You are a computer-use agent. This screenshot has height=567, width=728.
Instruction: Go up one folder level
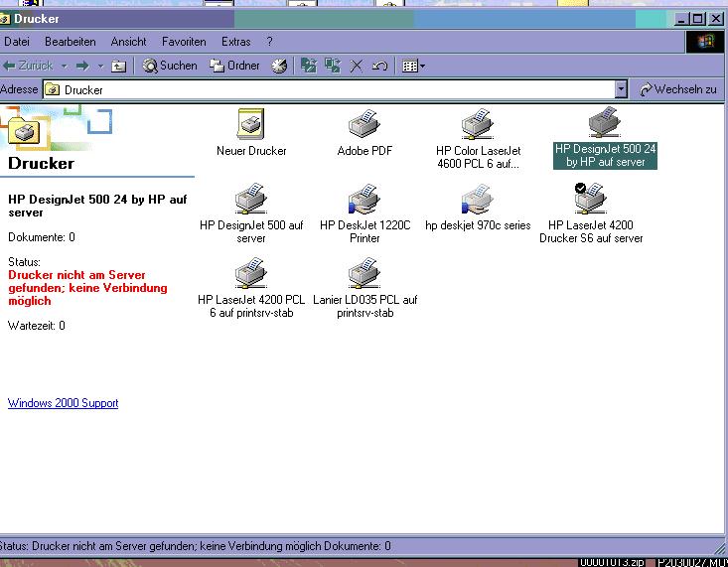pyautogui.click(x=118, y=67)
